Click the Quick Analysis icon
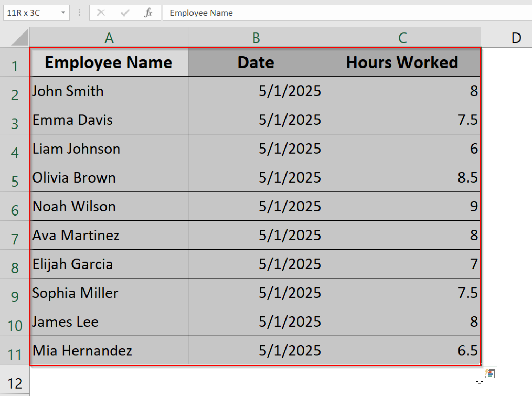This screenshot has width=532, height=396. click(x=490, y=374)
